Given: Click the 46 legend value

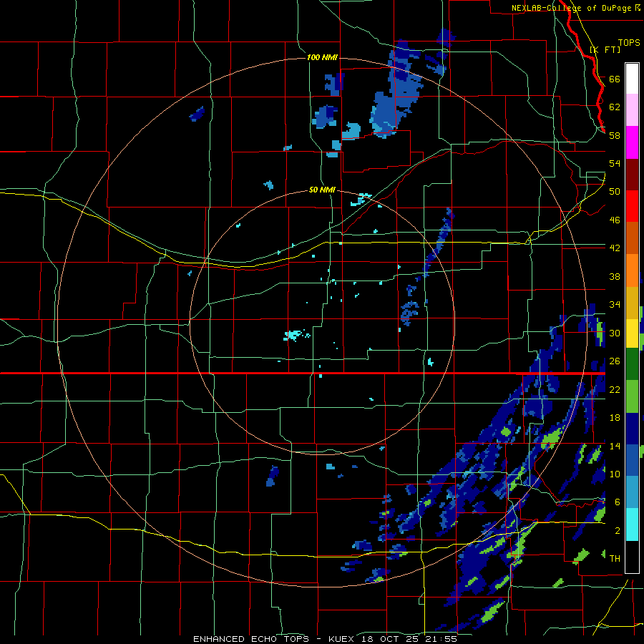Looking at the screenshot, I should click(615, 220).
